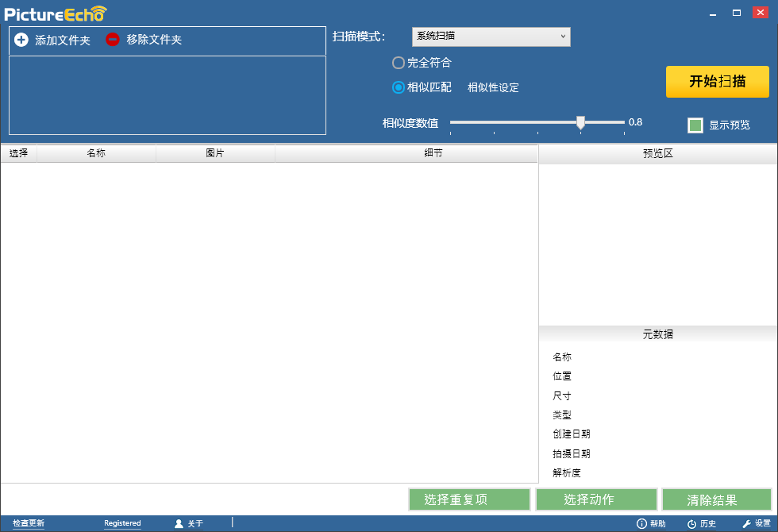Toggle the 显示预览 checkbox
The width and height of the screenshot is (778, 532).
pyautogui.click(x=695, y=125)
